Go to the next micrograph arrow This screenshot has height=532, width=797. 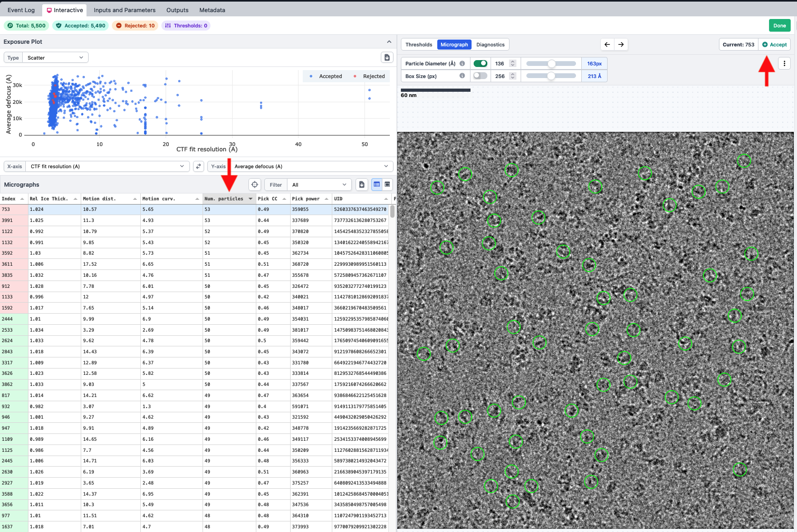point(621,45)
